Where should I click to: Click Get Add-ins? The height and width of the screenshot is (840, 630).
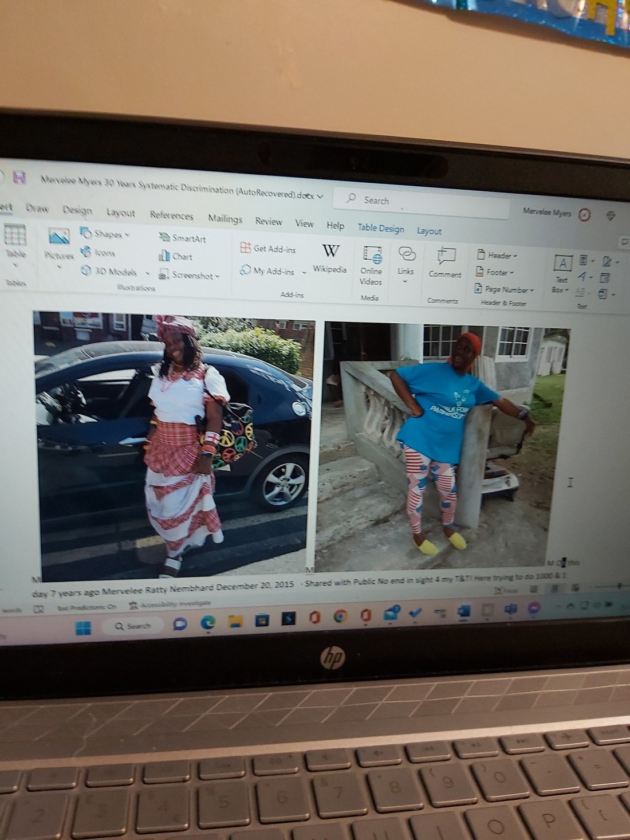(x=268, y=249)
